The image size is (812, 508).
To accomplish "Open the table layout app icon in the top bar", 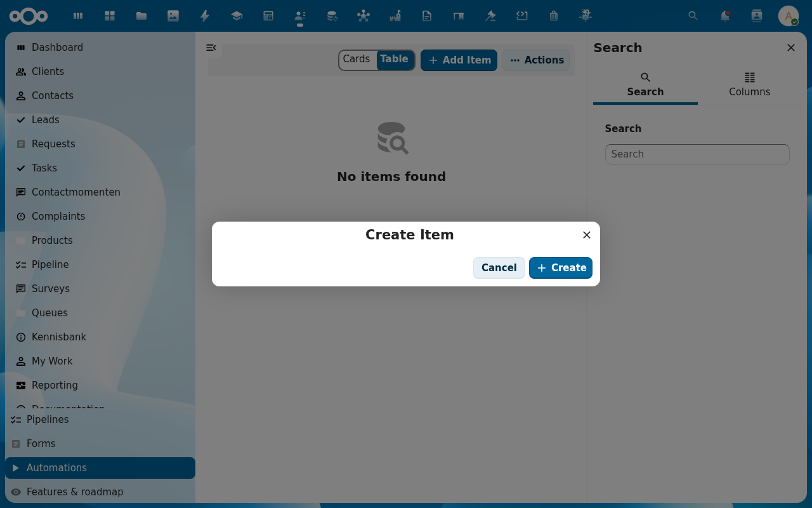I will [x=268, y=16].
